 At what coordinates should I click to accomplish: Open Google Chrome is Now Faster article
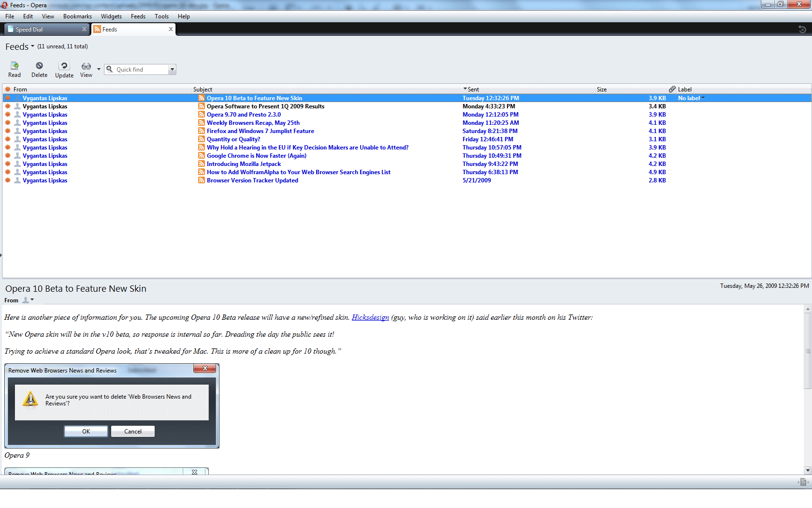click(x=256, y=156)
